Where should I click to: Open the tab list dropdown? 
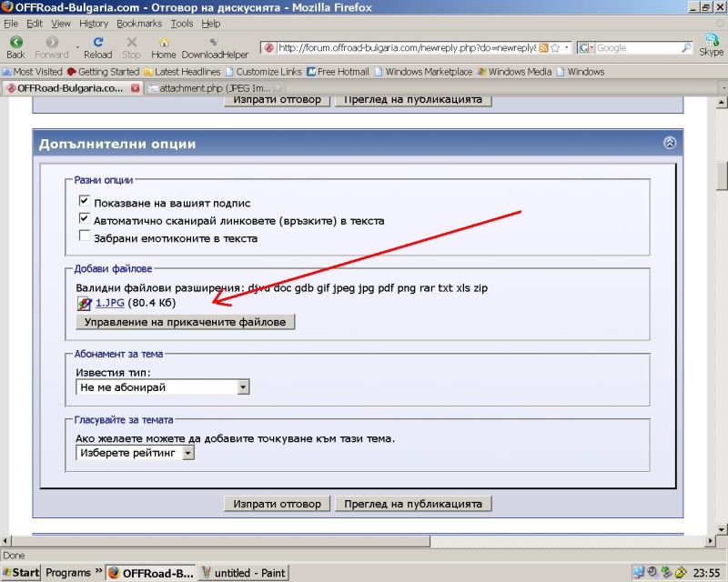coord(723,87)
